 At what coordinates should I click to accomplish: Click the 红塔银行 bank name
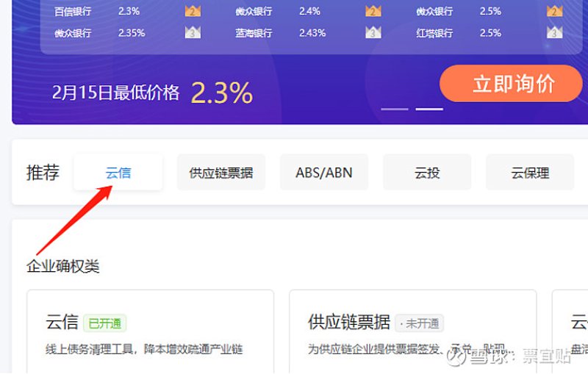434,33
